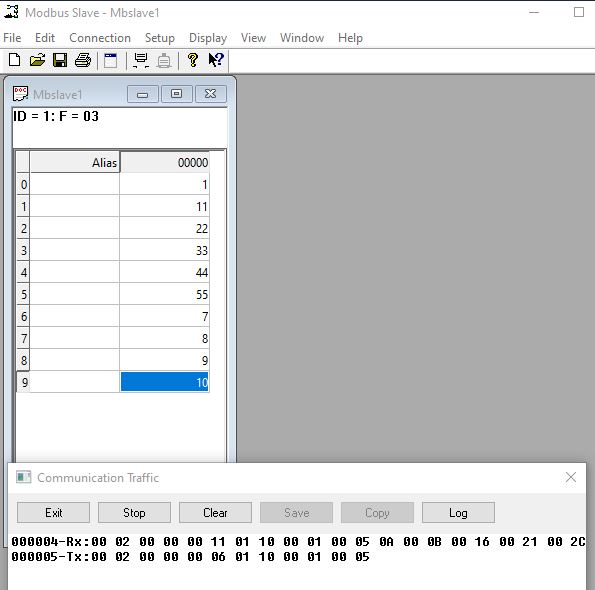The width and height of the screenshot is (595, 590).
Task: Click the Print toolbar icon
Action: [x=83, y=60]
